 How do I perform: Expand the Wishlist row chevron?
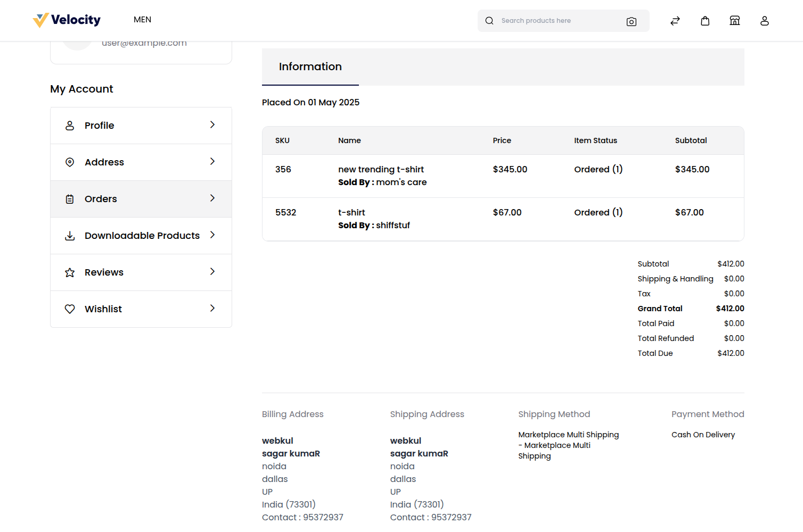[x=212, y=308]
